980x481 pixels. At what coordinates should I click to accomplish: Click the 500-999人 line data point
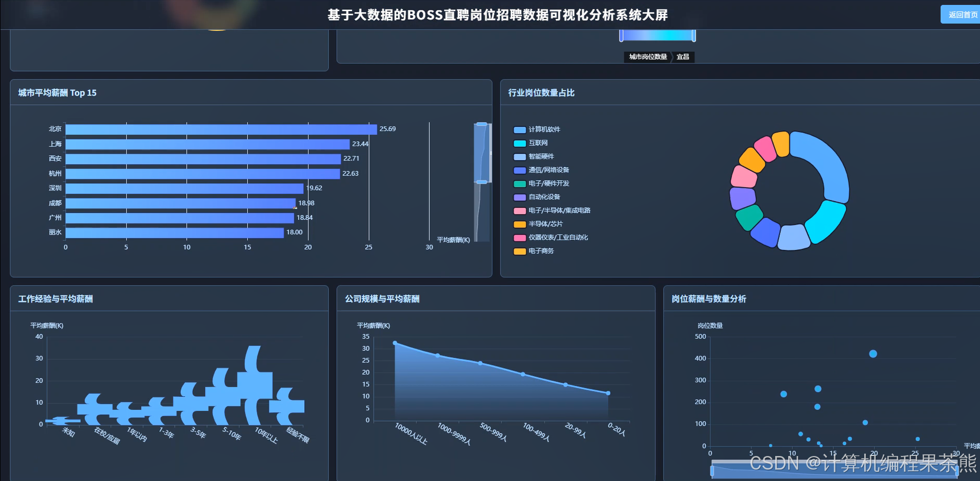(480, 363)
